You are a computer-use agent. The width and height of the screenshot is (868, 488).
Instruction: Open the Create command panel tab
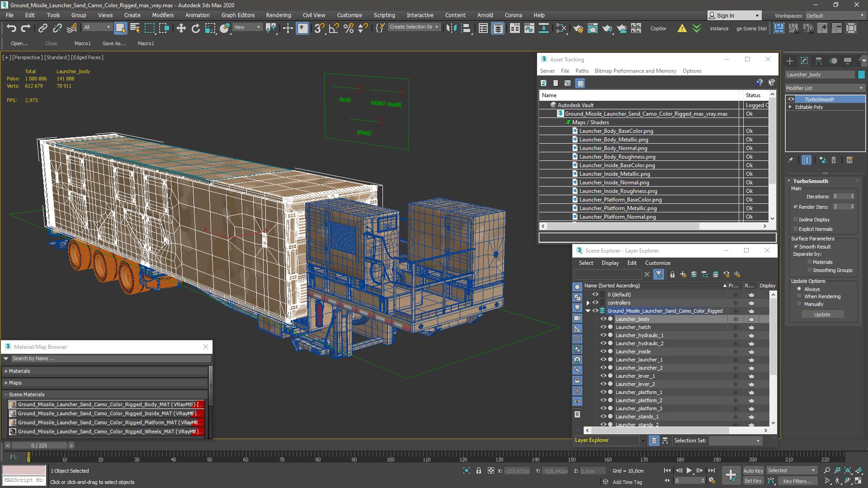click(x=790, y=61)
